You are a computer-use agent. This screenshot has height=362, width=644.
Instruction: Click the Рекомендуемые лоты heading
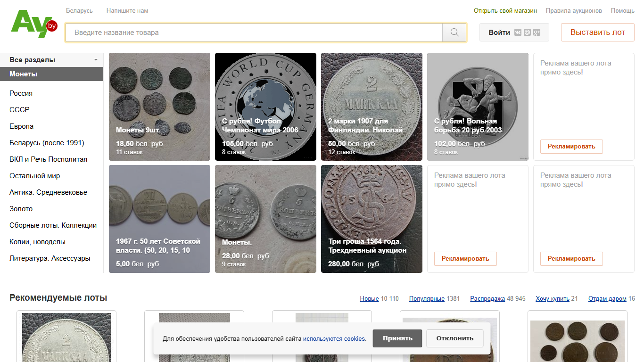point(58,298)
